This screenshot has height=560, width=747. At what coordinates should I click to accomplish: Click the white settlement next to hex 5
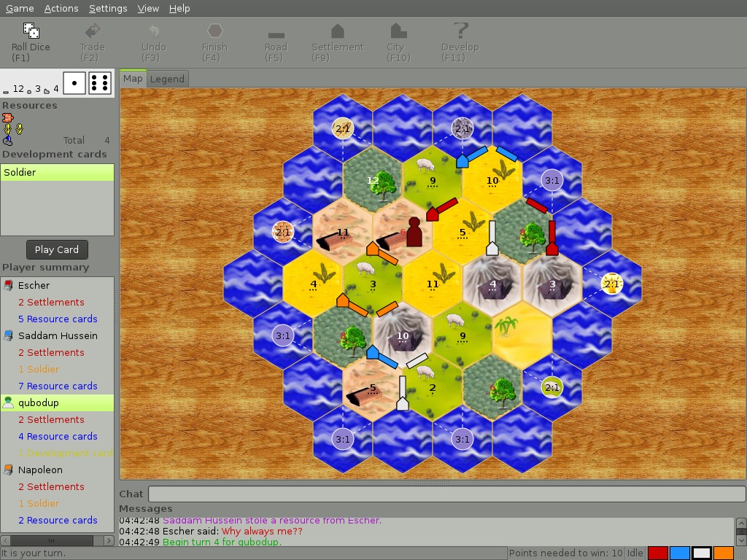point(492,248)
